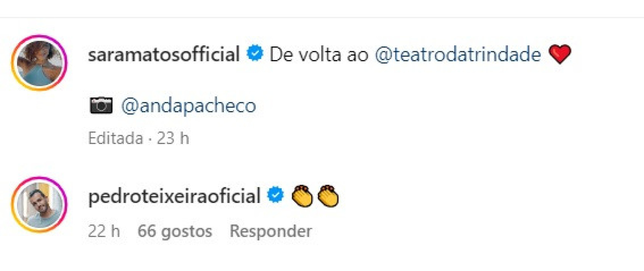Click the 23 h timestamp on the caption
Viewport: 644px width, 271px height.
pos(173,138)
